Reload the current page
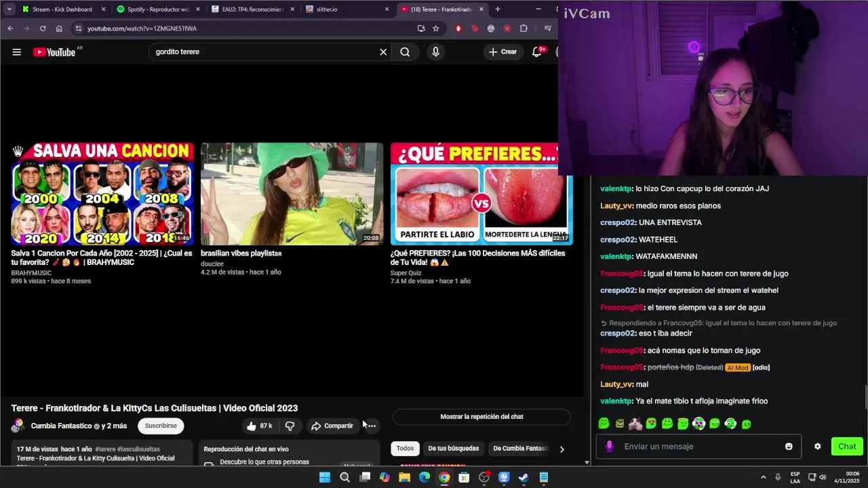The width and height of the screenshot is (868, 488). 43,28
